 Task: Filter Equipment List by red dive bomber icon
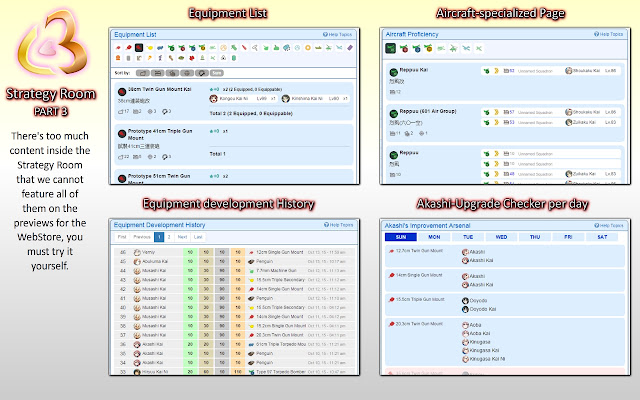182,47
